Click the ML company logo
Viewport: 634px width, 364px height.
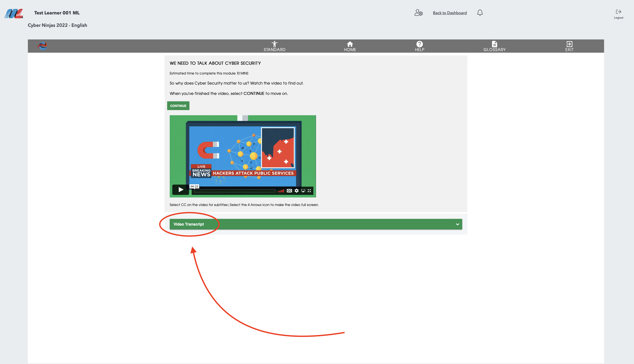pos(14,14)
